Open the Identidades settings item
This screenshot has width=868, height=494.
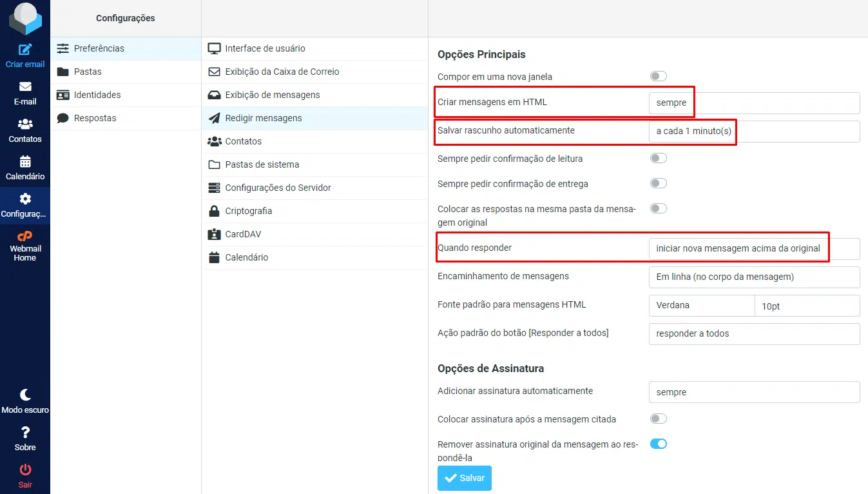point(97,95)
